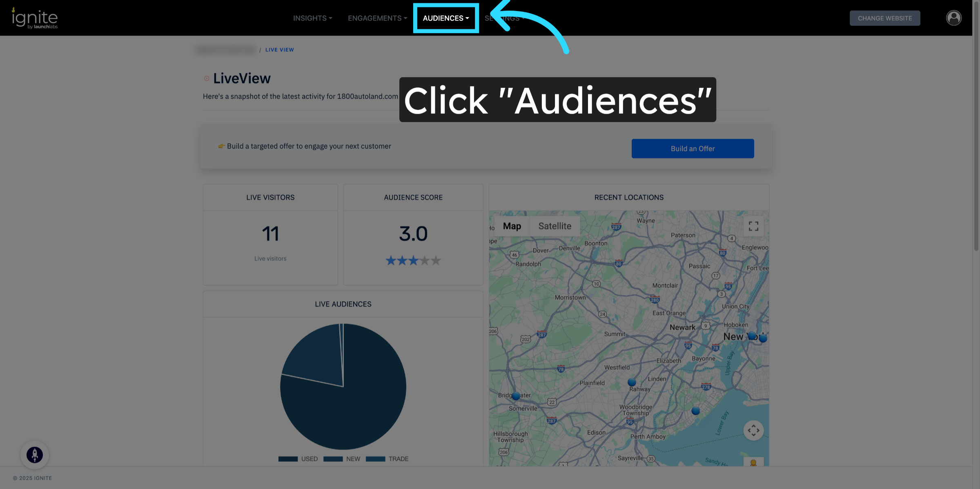
Task: Expand the Insights dropdown menu
Action: pos(312,18)
